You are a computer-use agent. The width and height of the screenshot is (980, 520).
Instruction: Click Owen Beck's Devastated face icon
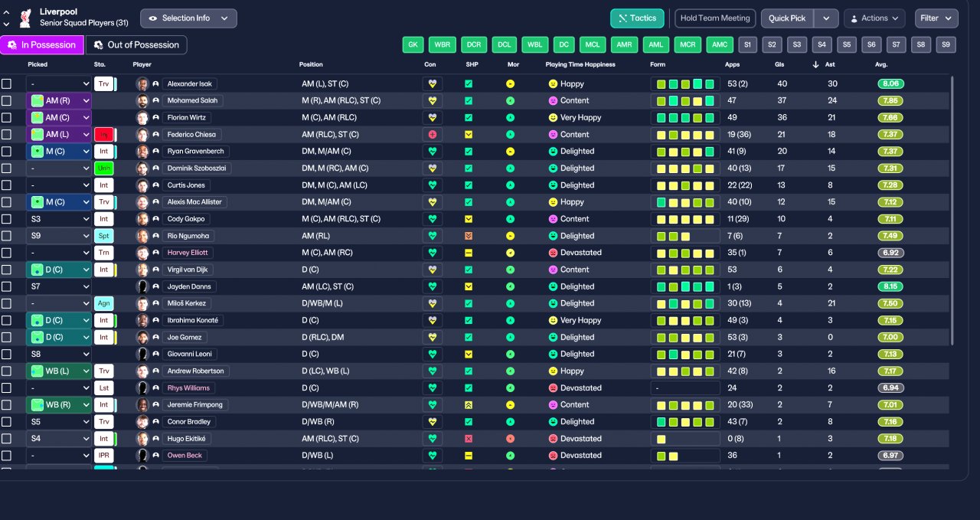point(553,456)
